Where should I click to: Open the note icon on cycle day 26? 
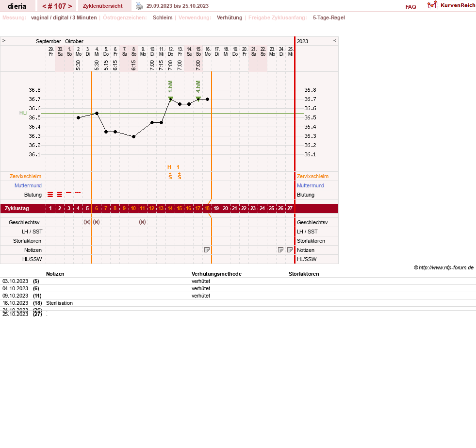tap(280, 250)
